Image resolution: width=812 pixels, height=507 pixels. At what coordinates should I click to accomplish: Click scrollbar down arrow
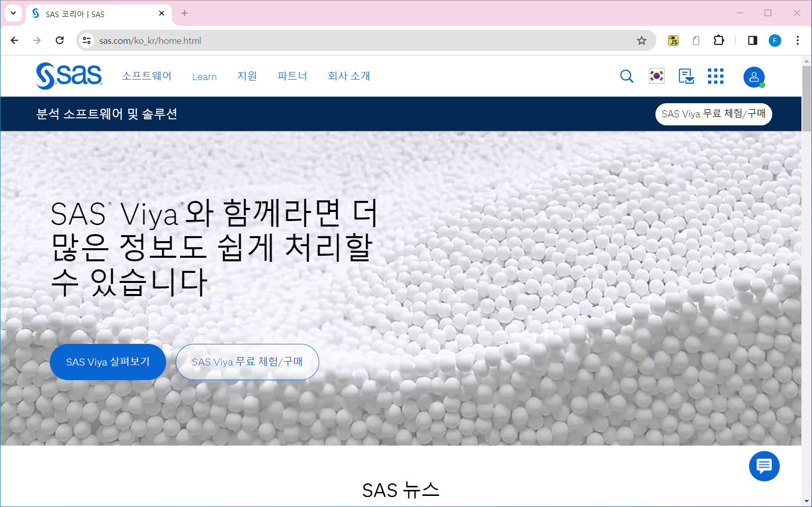[806, 501]
